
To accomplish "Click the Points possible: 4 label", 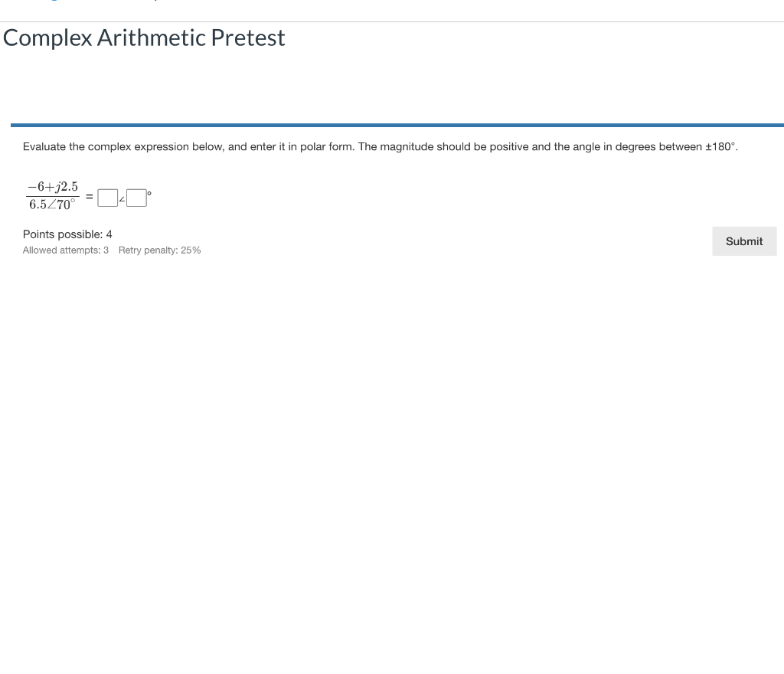I will point(67,234).
